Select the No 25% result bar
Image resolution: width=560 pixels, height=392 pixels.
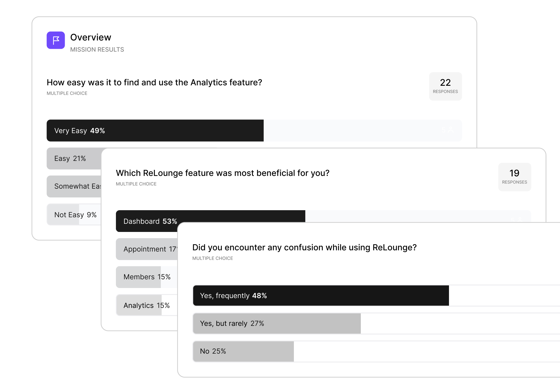[x=376, y=351]
